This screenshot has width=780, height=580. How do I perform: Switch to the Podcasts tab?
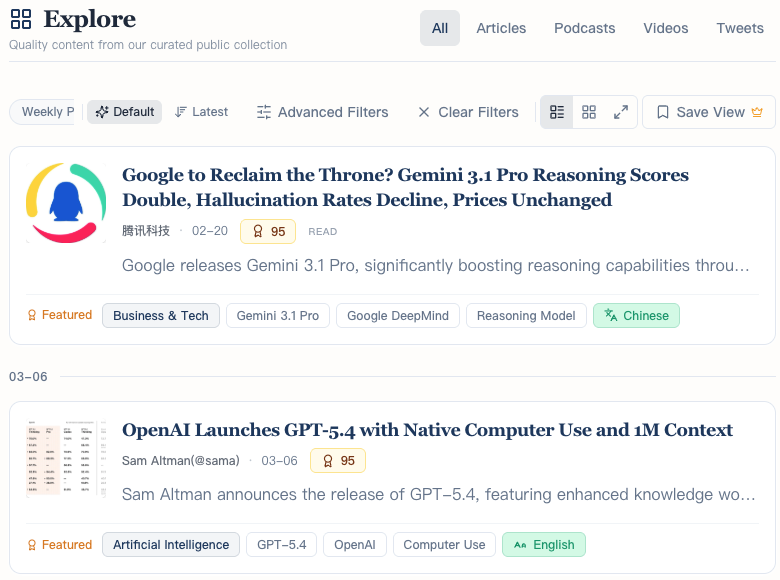click(x=585, y=28)
